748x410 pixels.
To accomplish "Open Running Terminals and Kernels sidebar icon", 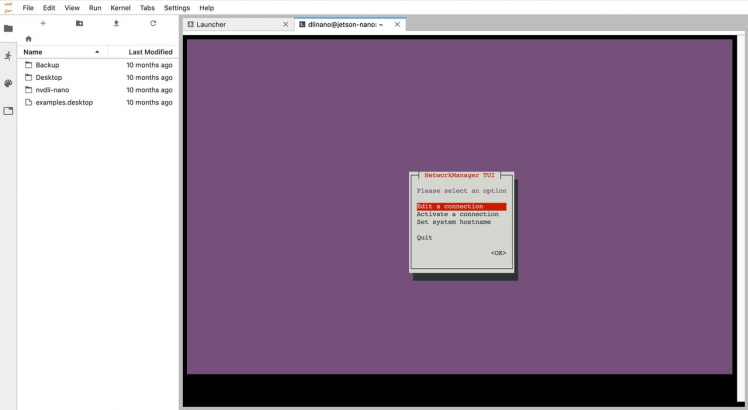I will [8, 56].
